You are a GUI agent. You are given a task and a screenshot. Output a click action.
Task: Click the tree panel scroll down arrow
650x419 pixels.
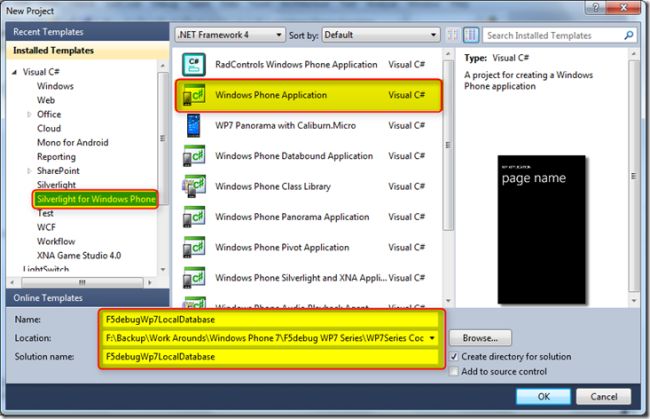coord(163,269)
